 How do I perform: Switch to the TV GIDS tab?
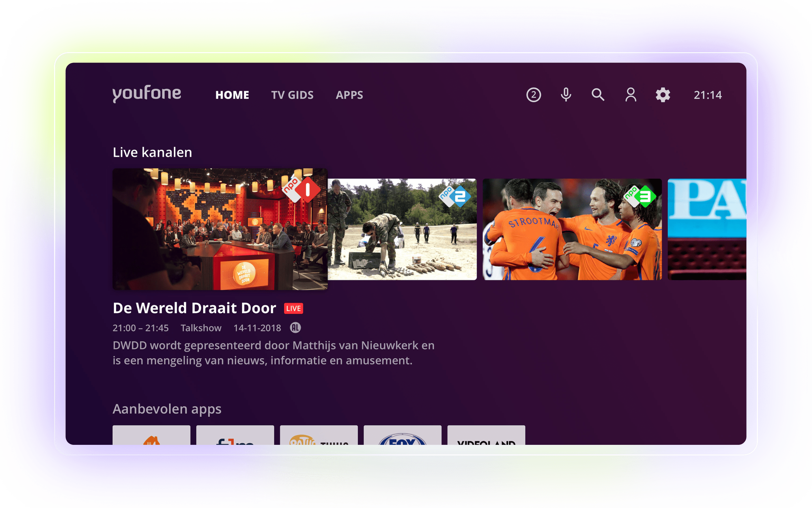[x=292, y=95]
